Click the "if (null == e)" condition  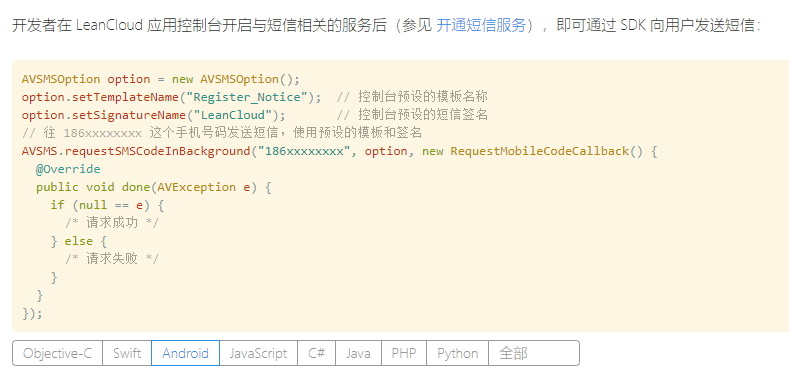(x=107, y=205)
